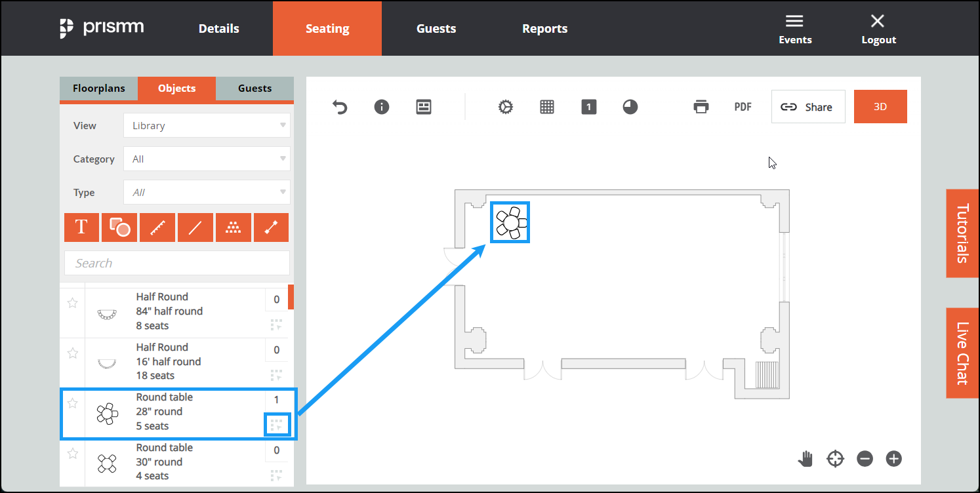Click quantity field for 28" round table
Image resolution: width=980 pixels, height=493 pixels.
[277, 400]
